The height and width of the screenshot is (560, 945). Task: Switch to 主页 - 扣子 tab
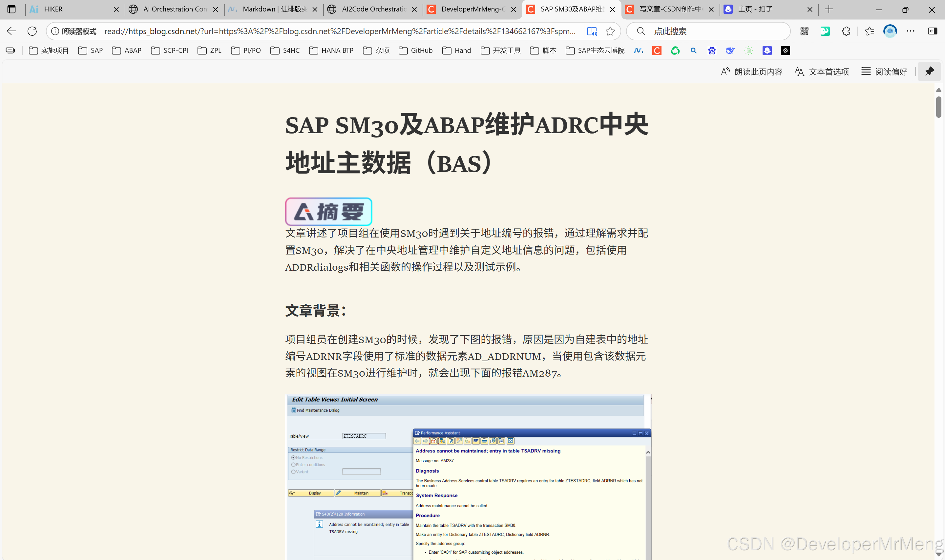point(766,9)
